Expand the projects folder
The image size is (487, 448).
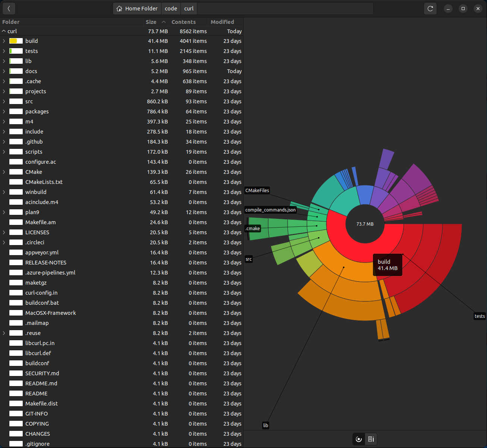4,91
